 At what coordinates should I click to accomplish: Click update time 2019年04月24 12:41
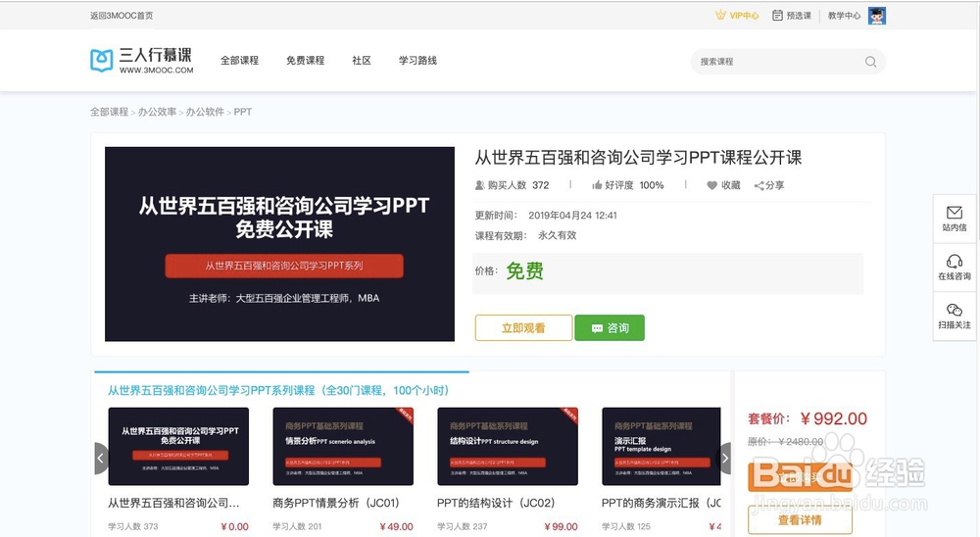(x=572, y=215)
